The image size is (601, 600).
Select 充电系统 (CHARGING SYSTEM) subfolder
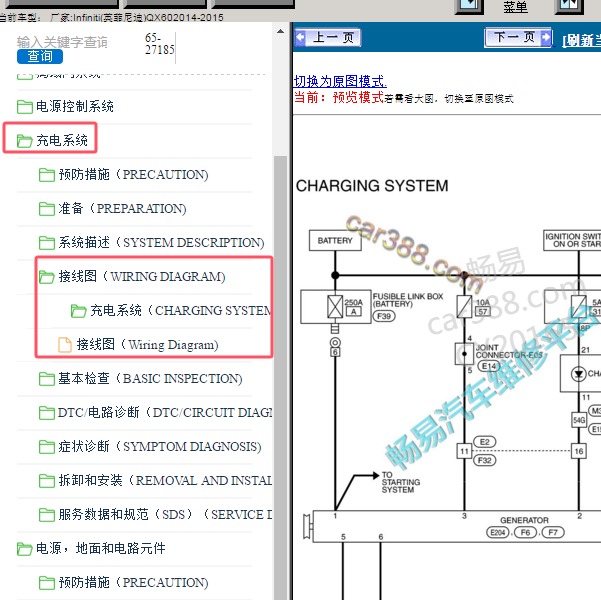(181, 311)
